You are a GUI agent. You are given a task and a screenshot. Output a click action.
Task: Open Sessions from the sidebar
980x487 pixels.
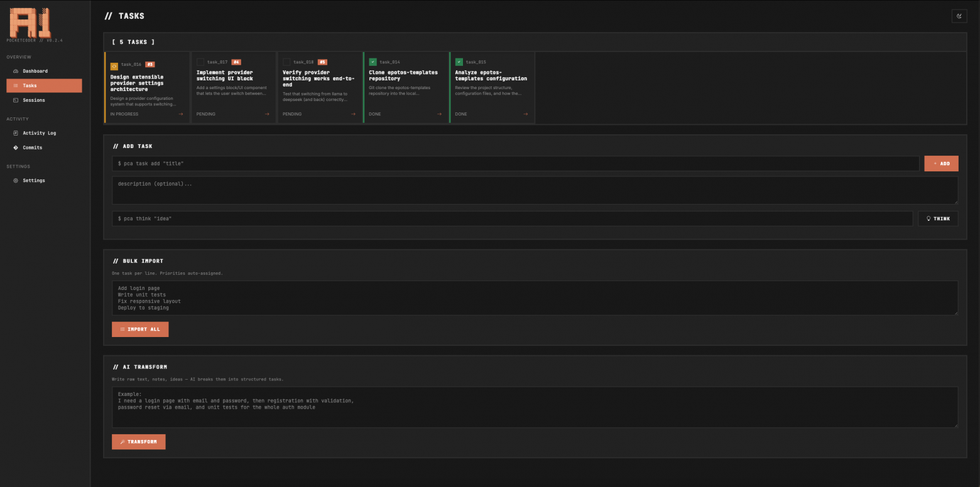[44, 100]
